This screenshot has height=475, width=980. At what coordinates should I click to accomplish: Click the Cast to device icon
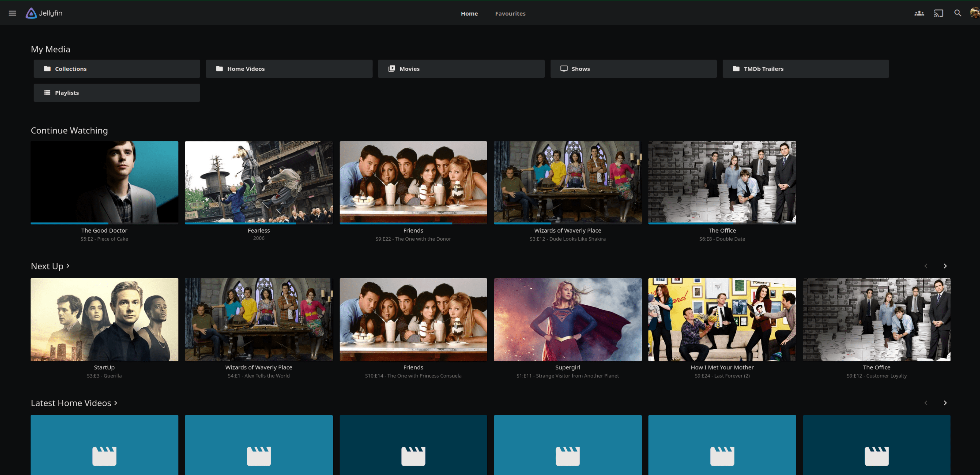939,13
